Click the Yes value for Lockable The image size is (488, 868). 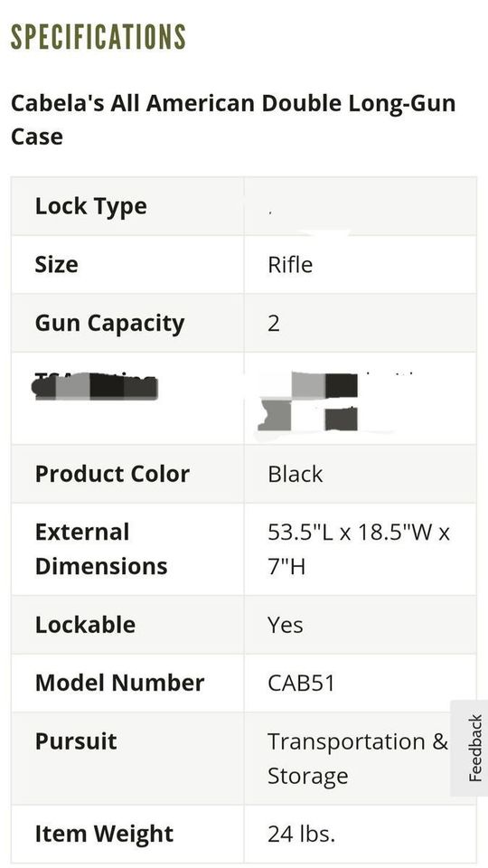tap(285, 625)
